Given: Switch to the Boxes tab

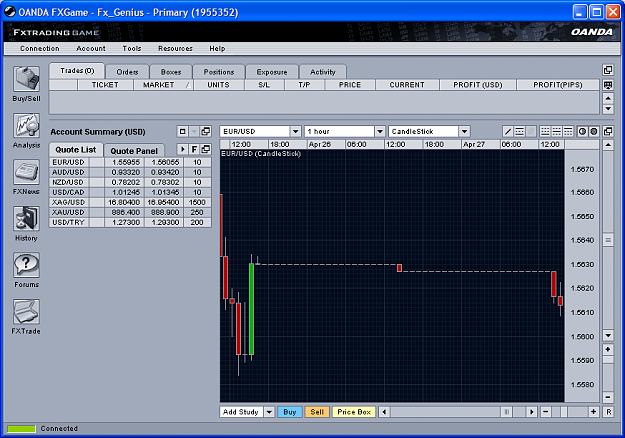Looking at the screenshot, I should point(171,72).
